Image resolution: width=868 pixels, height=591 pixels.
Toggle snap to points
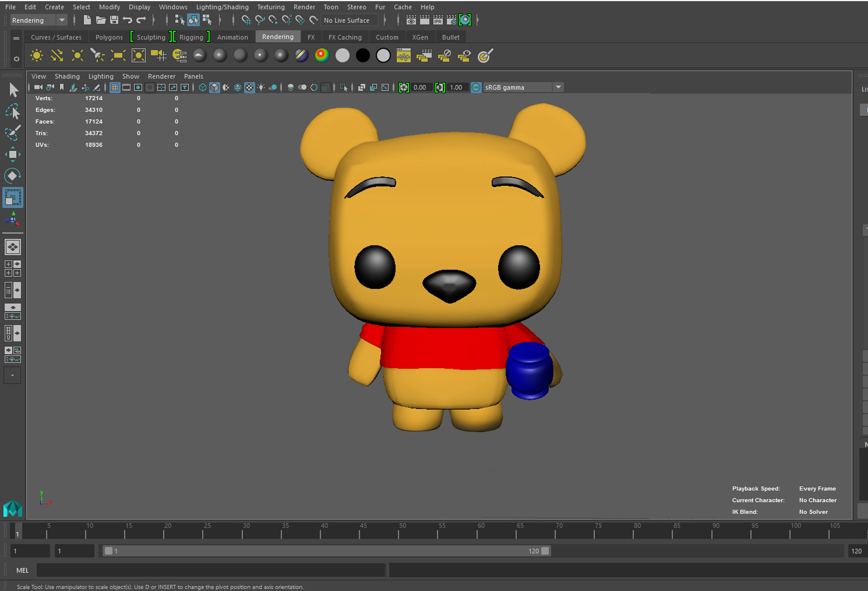coord(273,20)
